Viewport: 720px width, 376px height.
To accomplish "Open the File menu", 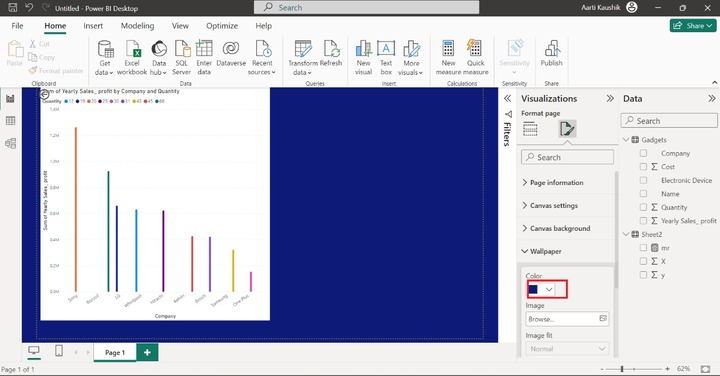I will pos(17,26).
